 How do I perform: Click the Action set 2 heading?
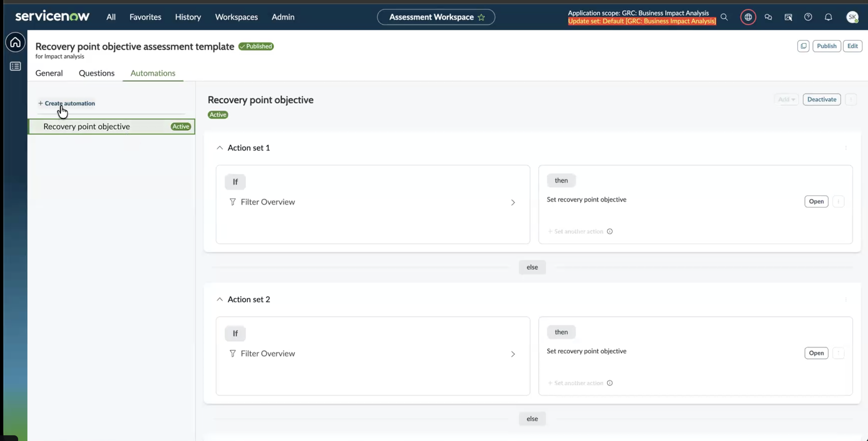pos(249,299)
